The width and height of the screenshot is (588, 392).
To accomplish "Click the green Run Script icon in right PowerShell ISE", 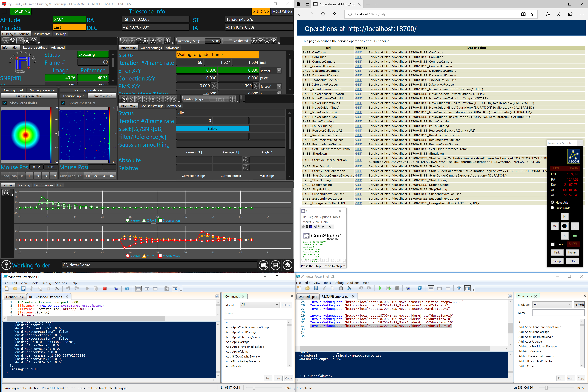I will click(380, 288).
